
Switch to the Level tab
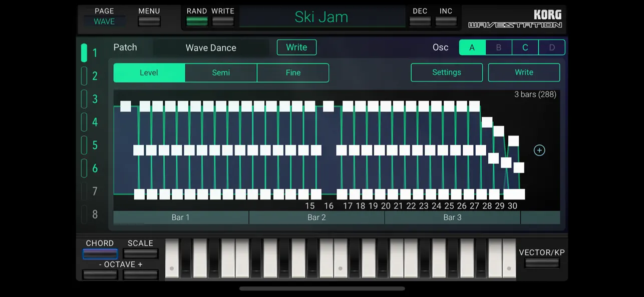pos(149,72)
